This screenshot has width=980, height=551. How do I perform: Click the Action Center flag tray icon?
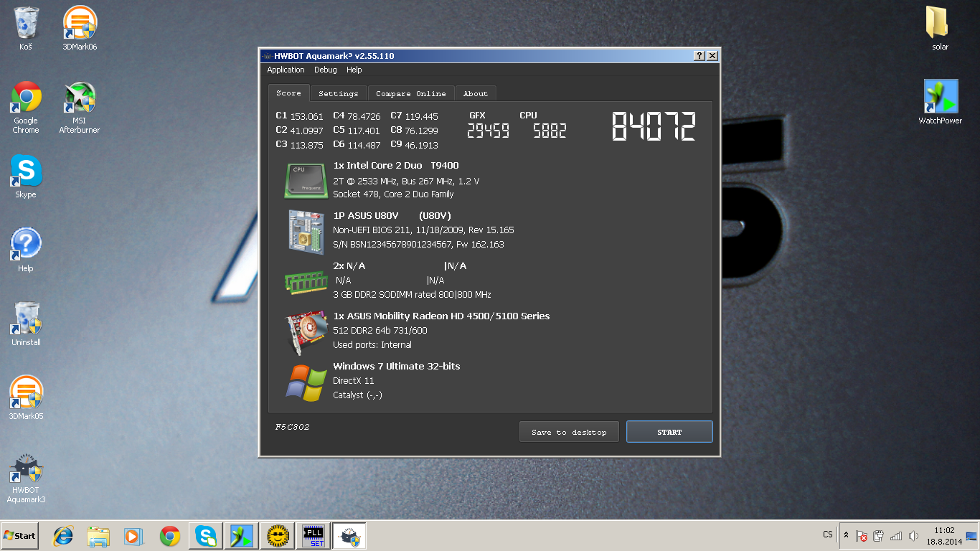(x=862, y=536)
